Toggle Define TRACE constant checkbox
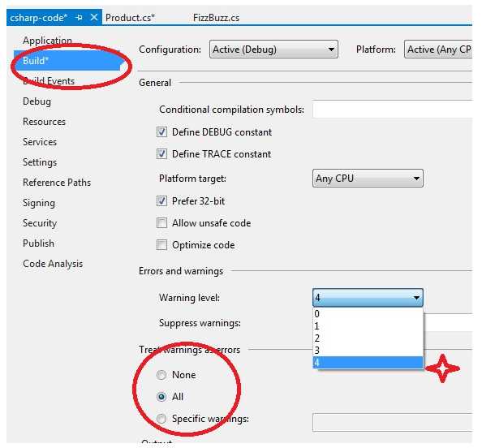Viewport: 482px width, 448px height. (161, 153)
